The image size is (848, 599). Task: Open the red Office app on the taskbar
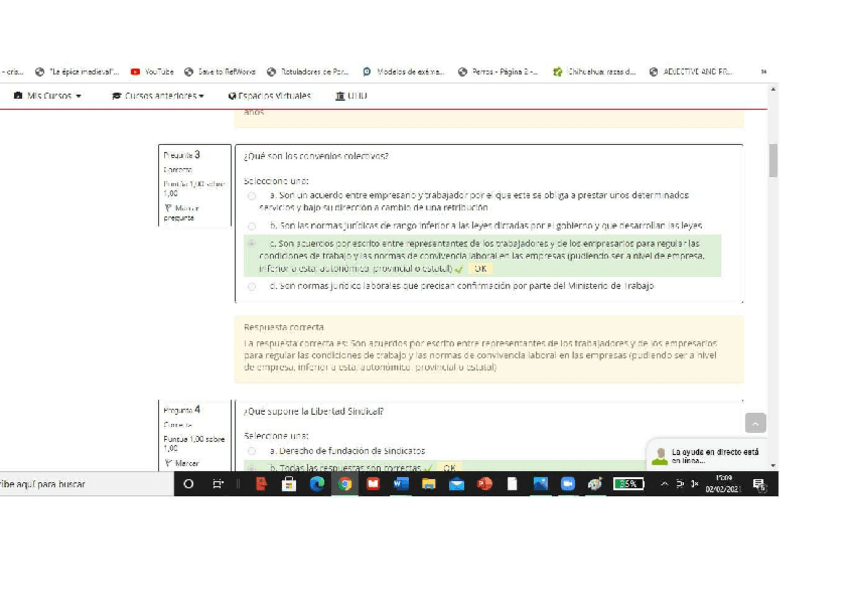point(261,484)
